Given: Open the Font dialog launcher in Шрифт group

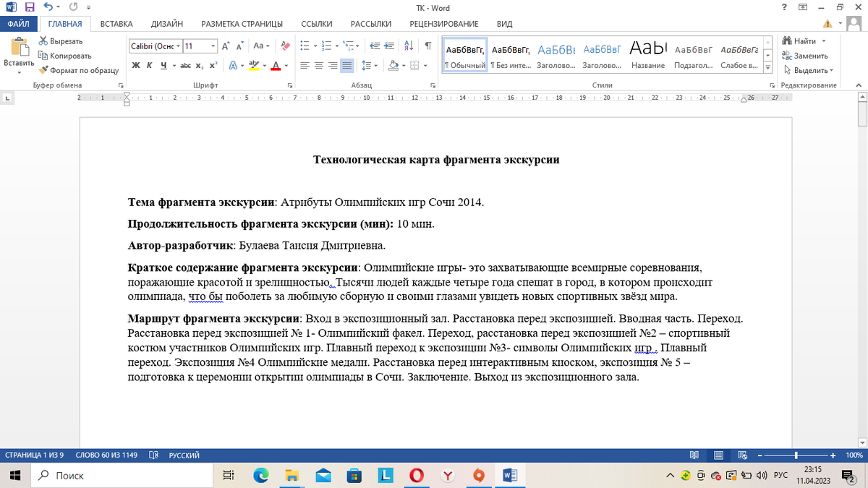Looking at the screenshot, I should (290, 85).
